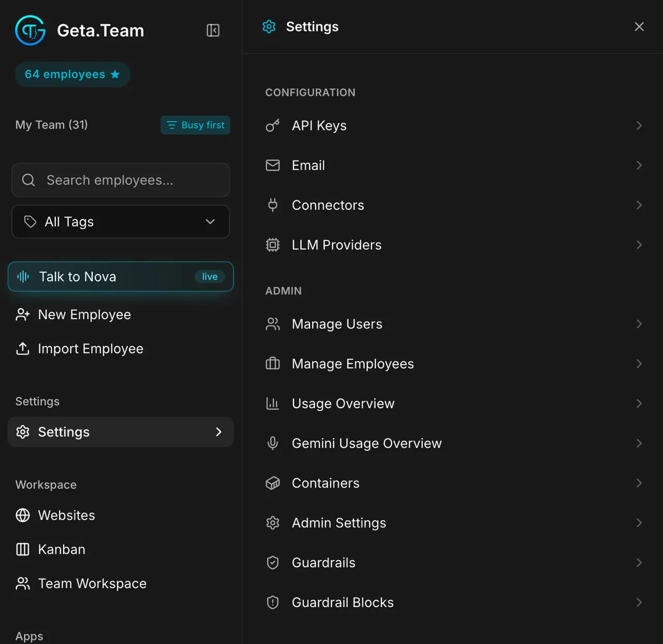
Task: Click the globe icon next to Websites
Action: (23, 515)
